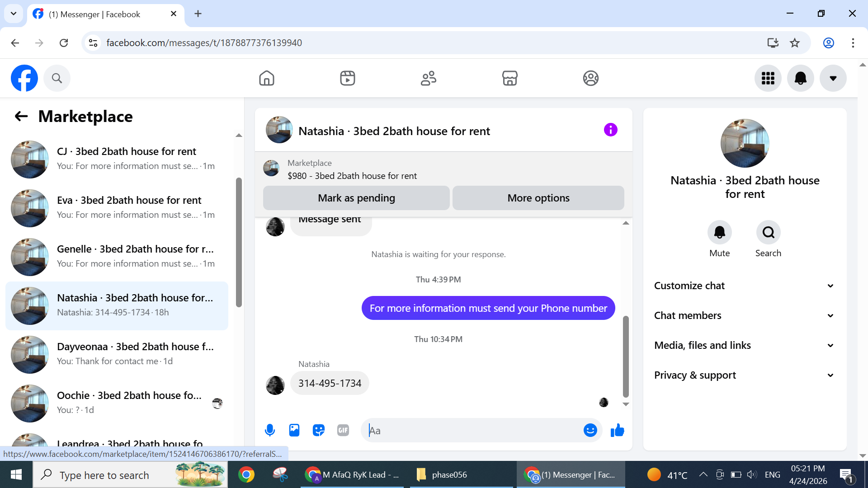Click the chat messages scrollbar thumb
The height and width of the screenshot is (488, 868).
(626, 356)
